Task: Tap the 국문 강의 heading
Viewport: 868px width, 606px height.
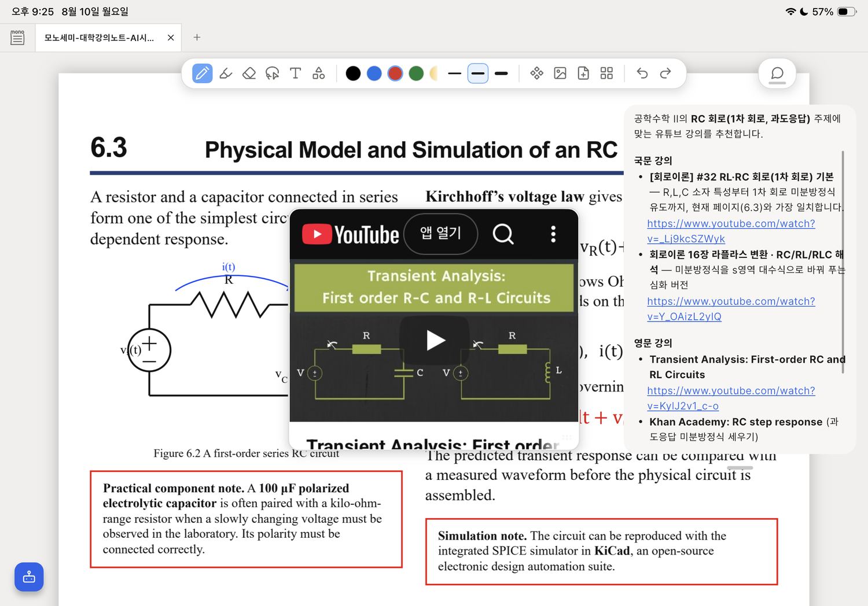Action: 653,161
